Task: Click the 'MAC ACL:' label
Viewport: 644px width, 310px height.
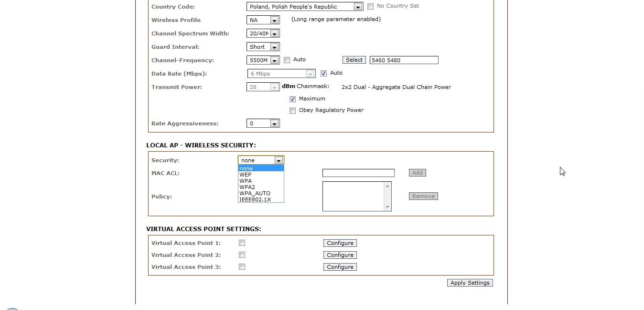Action: [x=165, y=173]
